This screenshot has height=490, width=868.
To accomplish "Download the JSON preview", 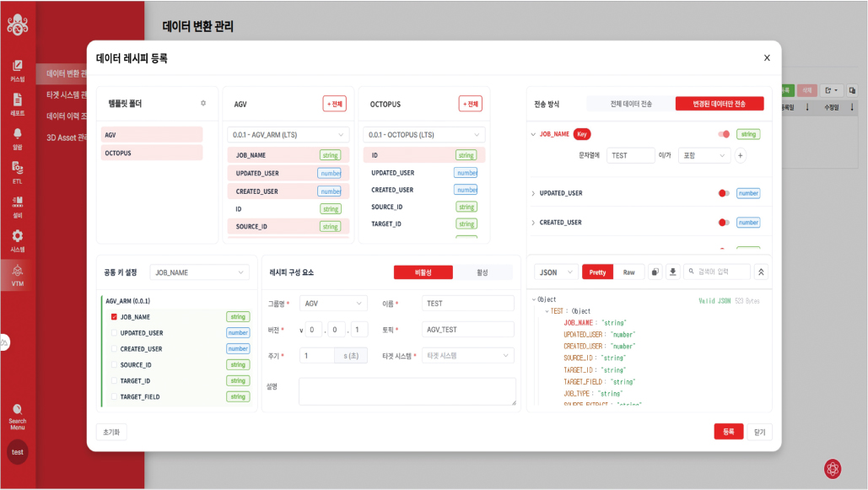I will [672, 272].
